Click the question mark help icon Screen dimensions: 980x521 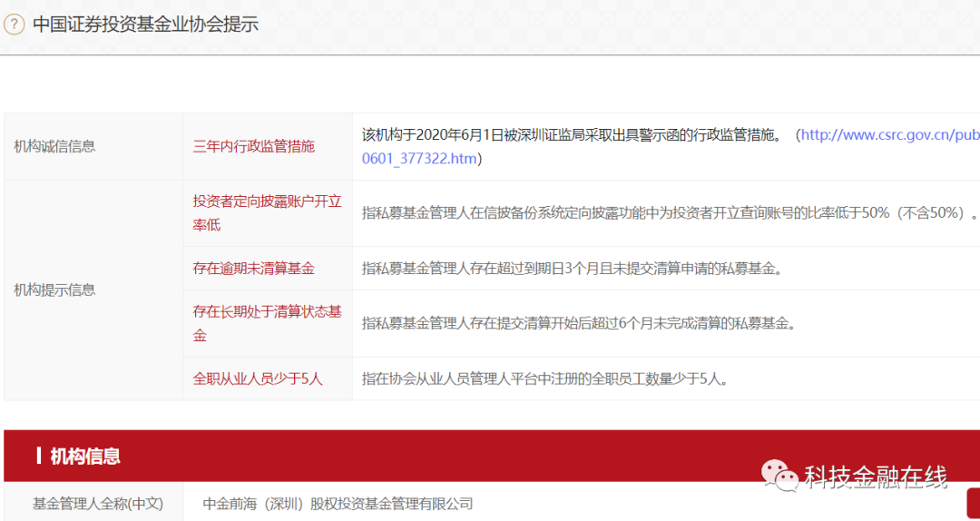click(x=14, y=25)
